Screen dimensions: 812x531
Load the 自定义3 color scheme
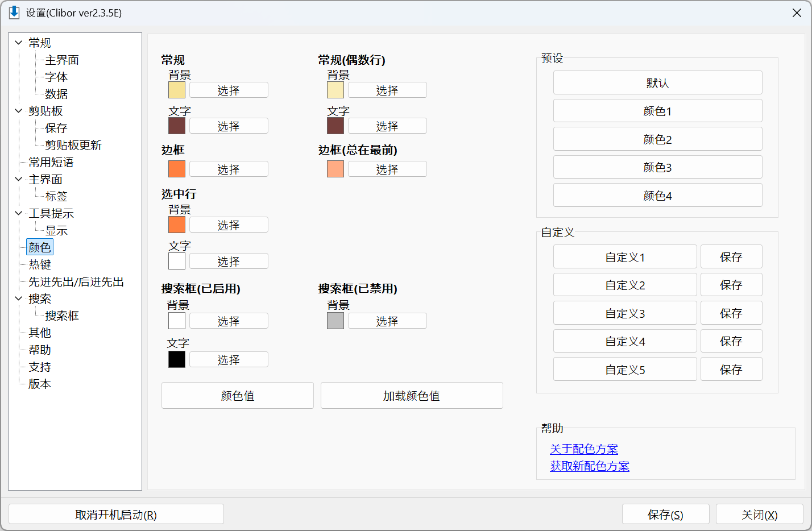(625, 313)
